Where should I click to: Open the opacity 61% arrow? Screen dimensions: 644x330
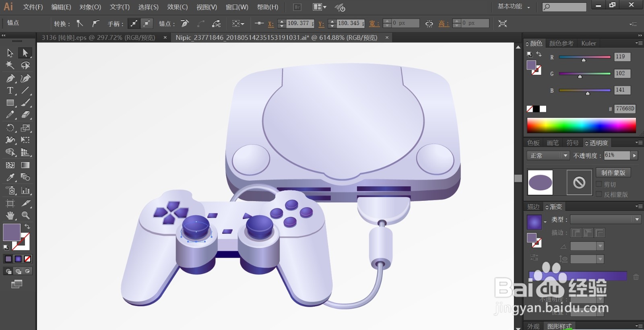(x=634, y=155)
